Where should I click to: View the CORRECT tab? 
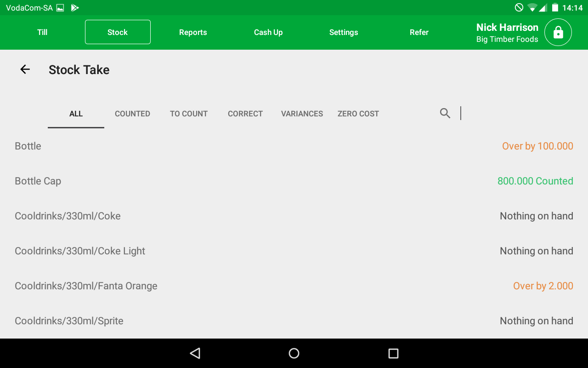point(245,114)
